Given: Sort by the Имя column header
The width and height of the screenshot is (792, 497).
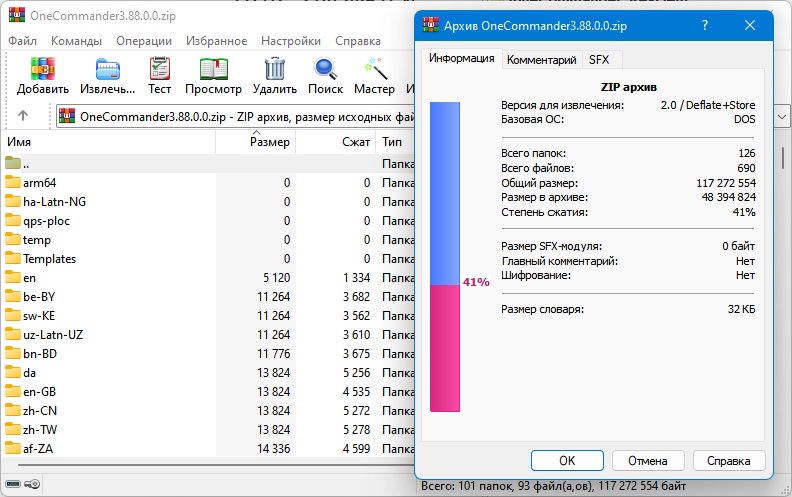Looking at the screenshot, I should point(109,142).
